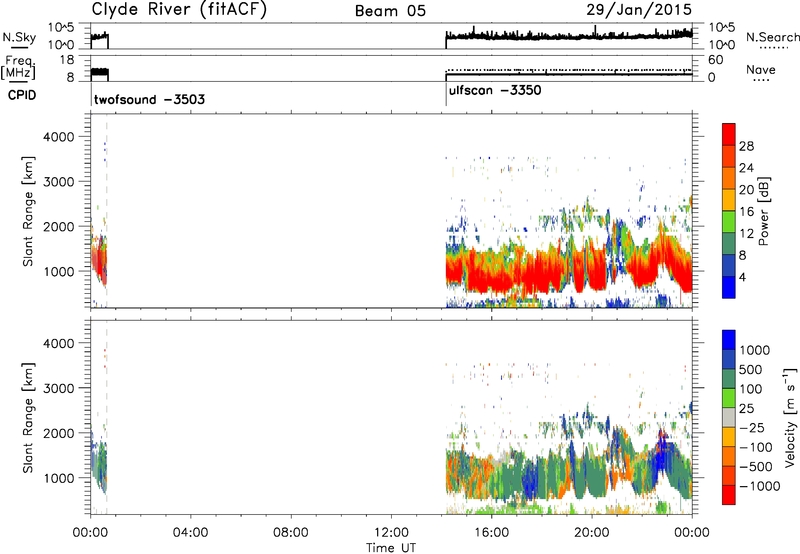
Task: Click the '4' tick on Power colorbar
Action: (742, 277)
